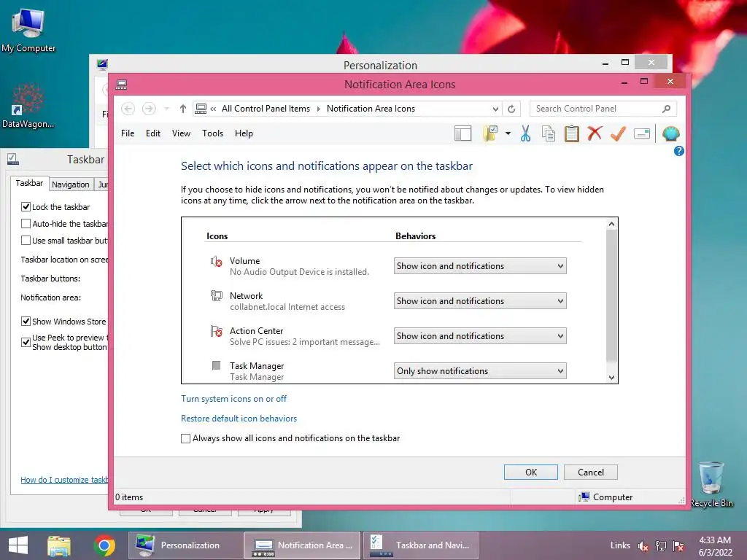Click the taskbar clock showing 4:33 AM
Viewport: 747px width, 560px height.
pos(715,546)
